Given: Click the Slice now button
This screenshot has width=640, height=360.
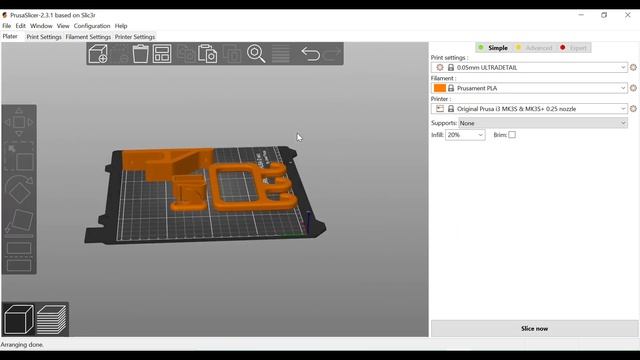Looking at the screenshot, I should click(534, 328).
